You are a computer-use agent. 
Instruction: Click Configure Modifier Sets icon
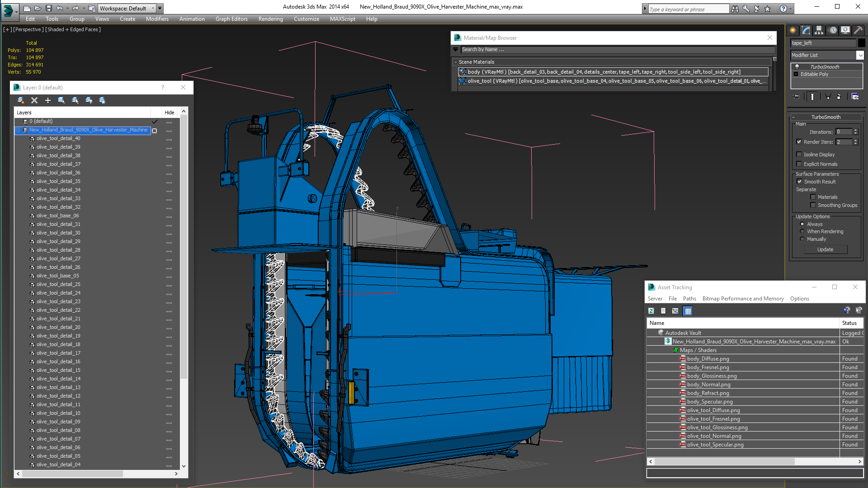click(855, 96)
